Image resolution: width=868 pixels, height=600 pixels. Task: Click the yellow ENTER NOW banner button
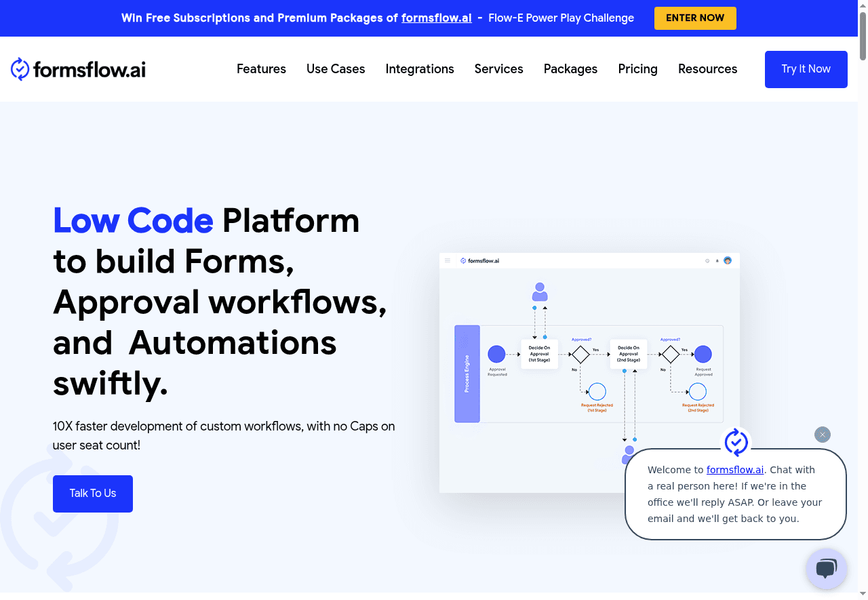tap(695, 18)
